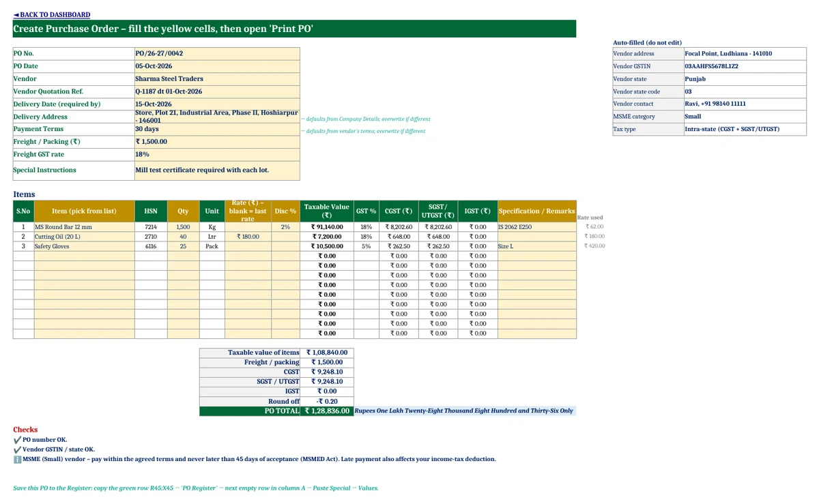Select the totals value ₹ 1,08,840.00
This screenshot has width=819, height=504.
[x=327, y=353]
